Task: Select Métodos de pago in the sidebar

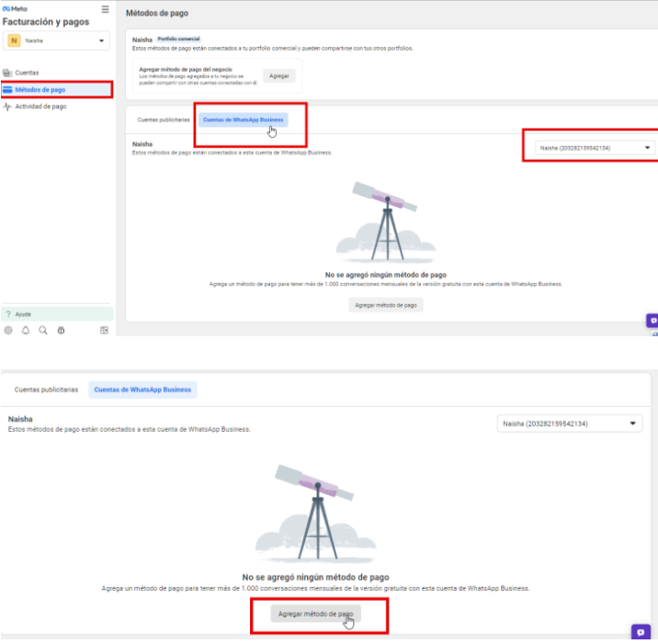Action: pos(57,90)
